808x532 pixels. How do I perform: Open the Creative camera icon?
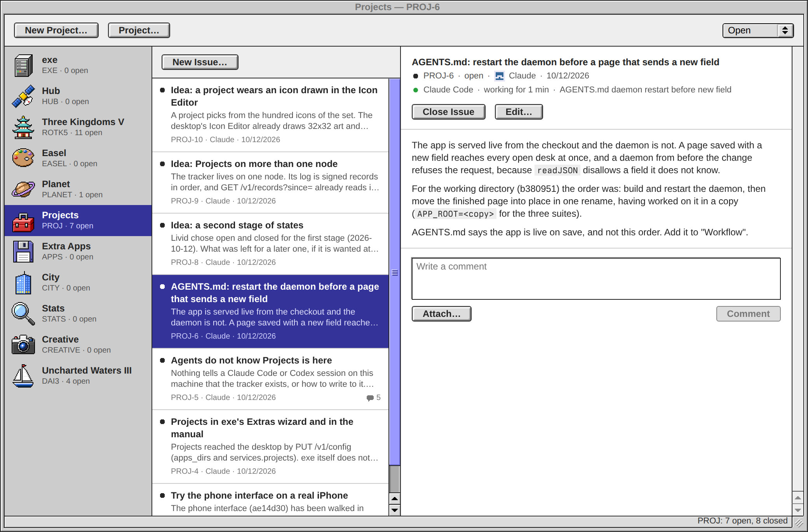tap(23, 345)
